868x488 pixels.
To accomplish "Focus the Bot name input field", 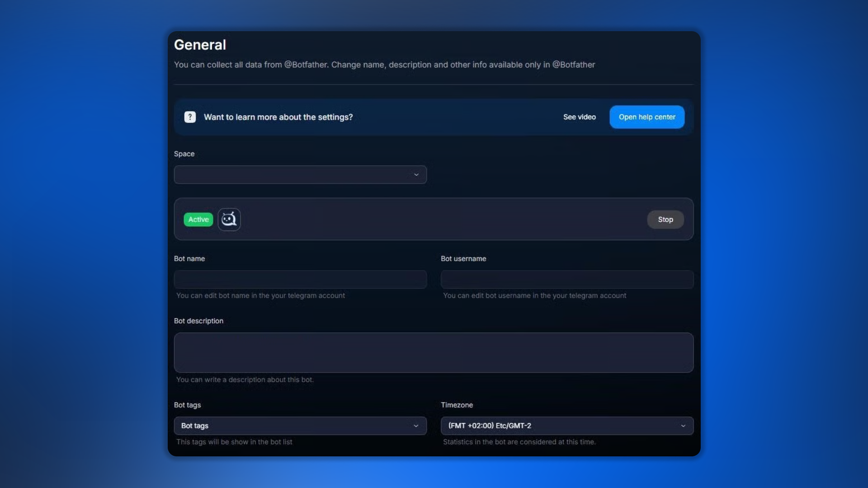I will (x=300, y=279).
